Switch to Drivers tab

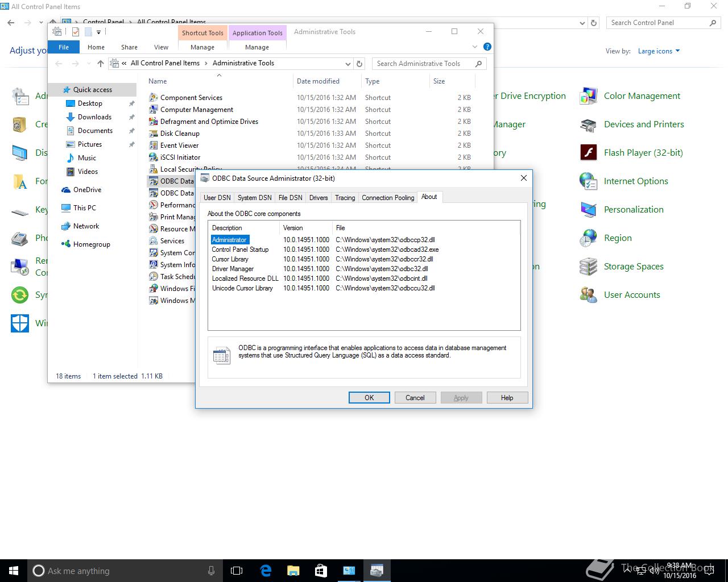pyautogui.click(x=318, y=198)
